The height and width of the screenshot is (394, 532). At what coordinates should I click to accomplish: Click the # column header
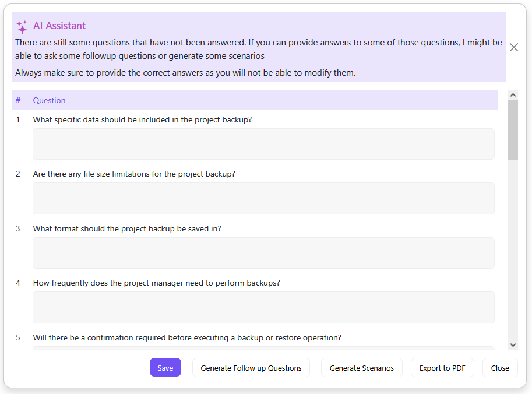18,100
